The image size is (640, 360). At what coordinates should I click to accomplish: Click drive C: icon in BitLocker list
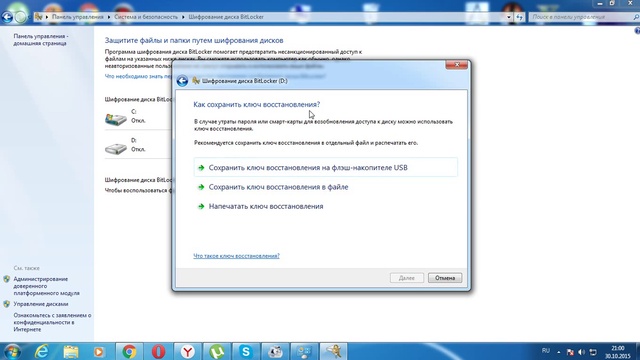coord(116,119)
